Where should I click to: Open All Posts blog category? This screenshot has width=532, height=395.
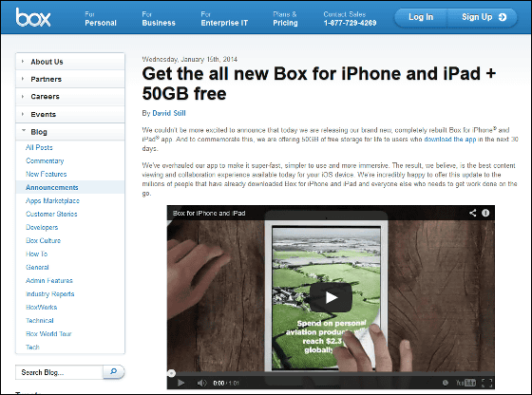click(x=39, y=147)
